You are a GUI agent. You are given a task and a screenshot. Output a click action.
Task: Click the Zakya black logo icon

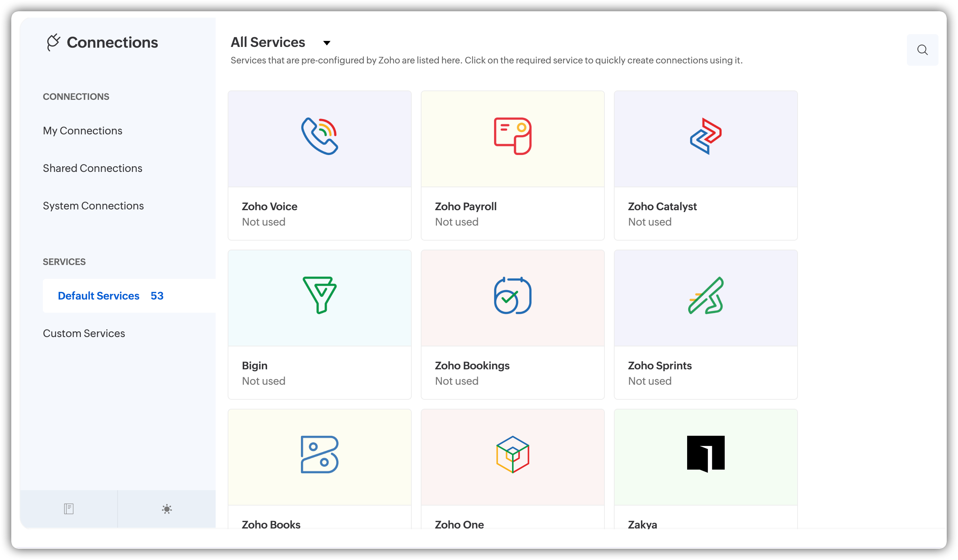[705, 454]
